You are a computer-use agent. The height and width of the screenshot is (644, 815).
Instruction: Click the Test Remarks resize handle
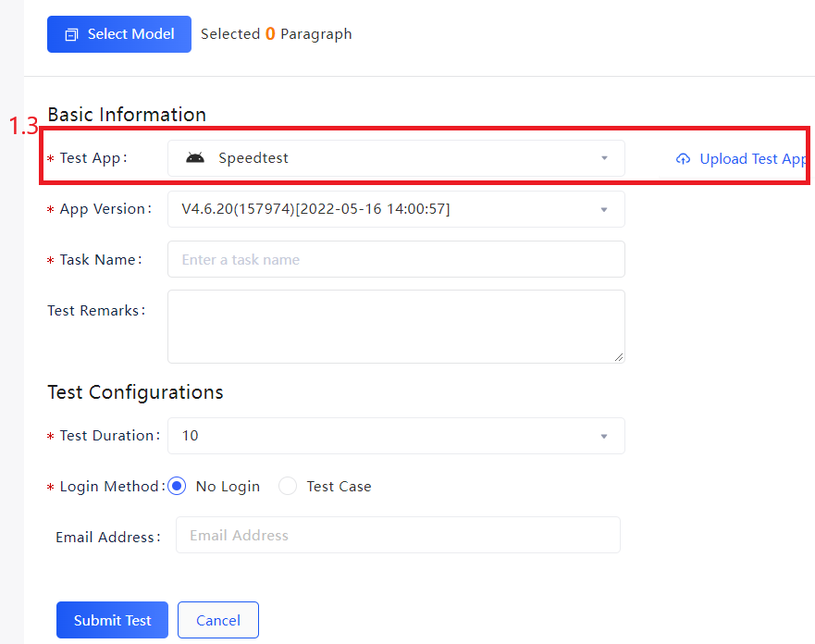619,356
